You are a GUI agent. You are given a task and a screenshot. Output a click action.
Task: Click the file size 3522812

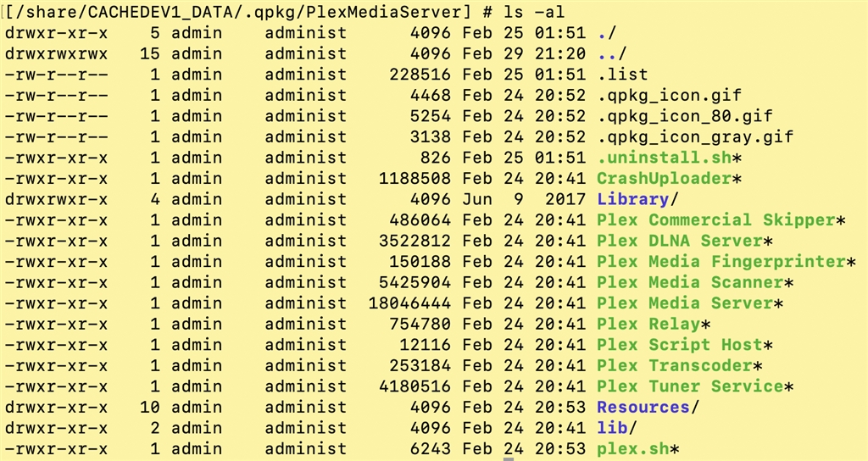pyautogui.click(x=415, y=241)
